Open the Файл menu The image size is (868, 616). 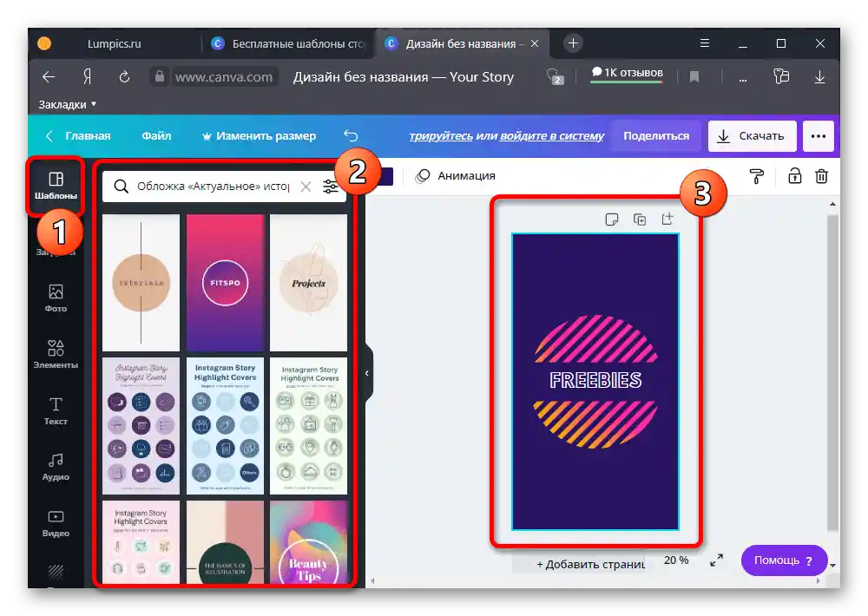(x=156, y=136)
